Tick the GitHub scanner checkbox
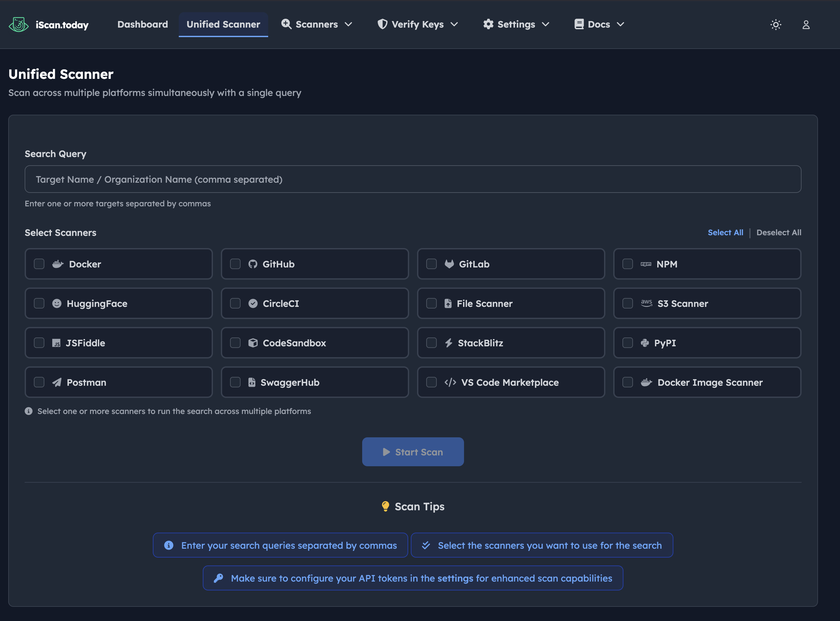 click(x=235, y=264)
